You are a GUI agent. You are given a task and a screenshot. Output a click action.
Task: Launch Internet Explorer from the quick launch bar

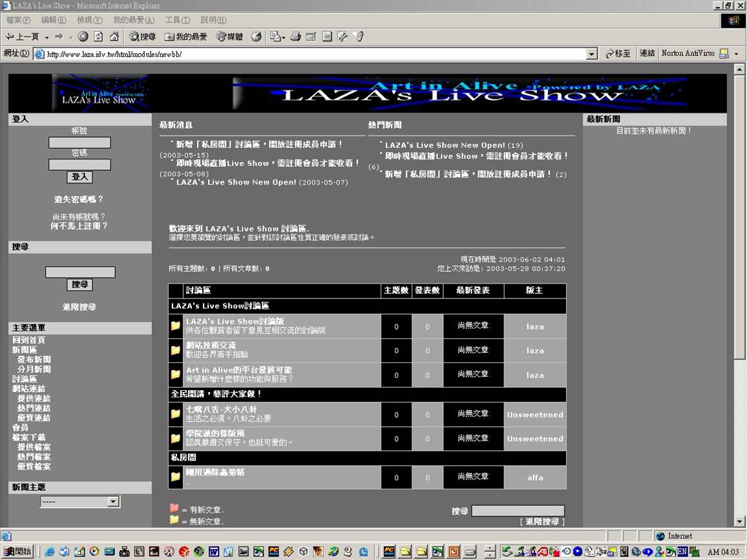pos(49,552)
